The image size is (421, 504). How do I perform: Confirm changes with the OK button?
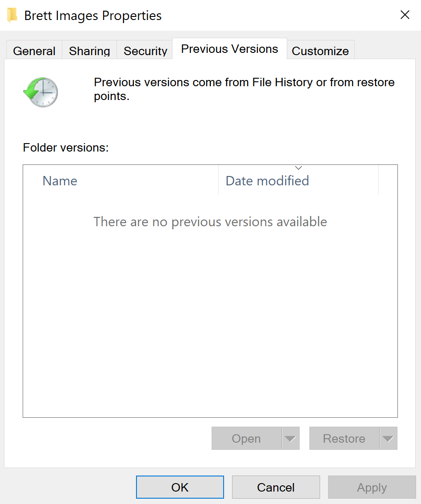point(180,487)
